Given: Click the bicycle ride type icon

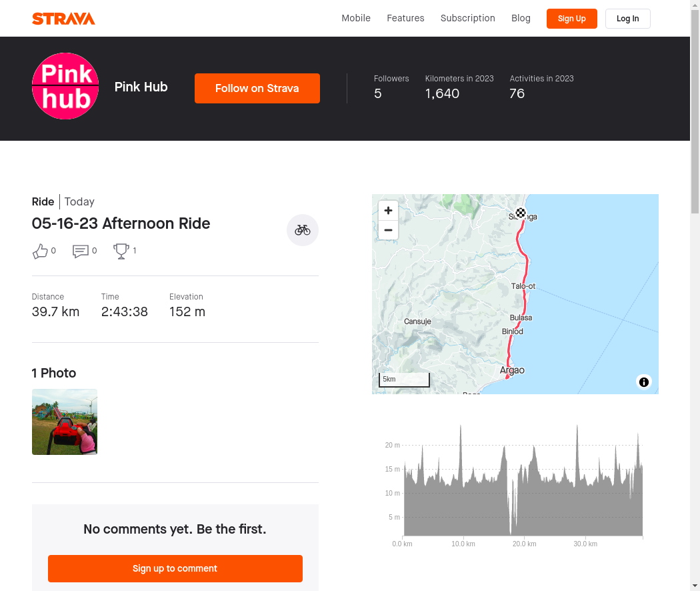Looking at the screenshot, I should (x=303, y=230).
